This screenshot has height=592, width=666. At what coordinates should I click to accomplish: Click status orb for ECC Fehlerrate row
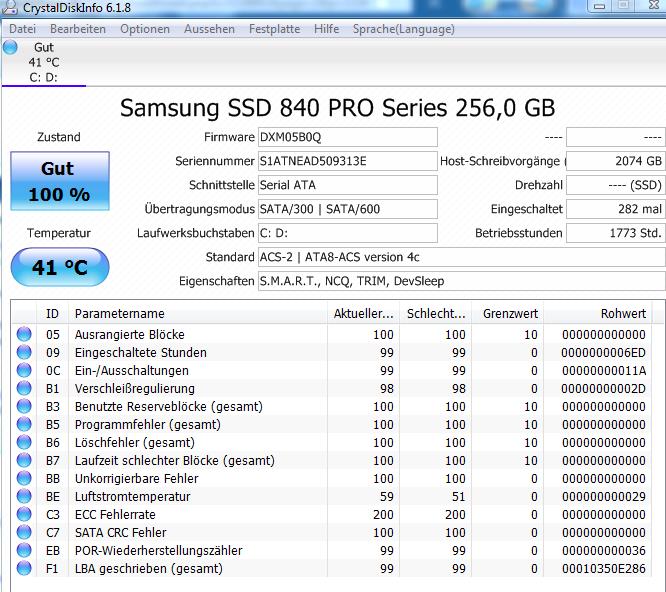[x=24, y=514]
